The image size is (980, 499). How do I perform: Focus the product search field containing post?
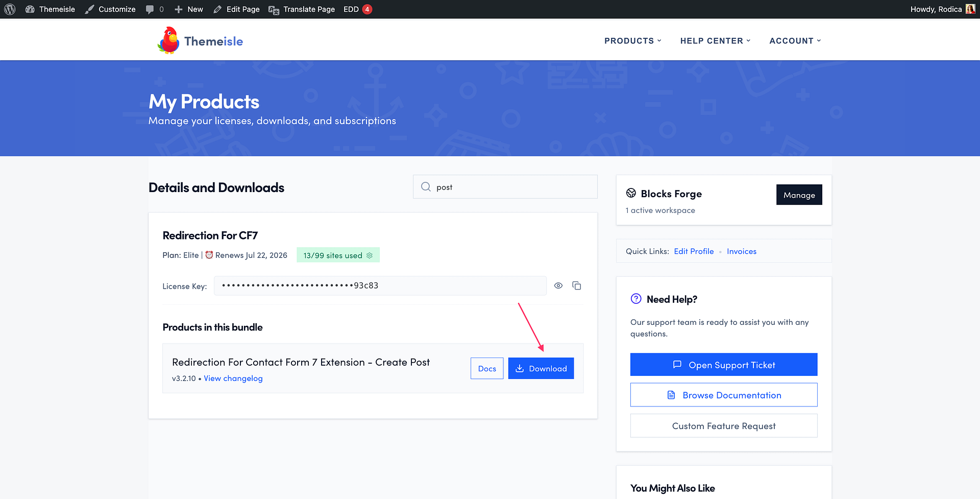pos(505,187)
